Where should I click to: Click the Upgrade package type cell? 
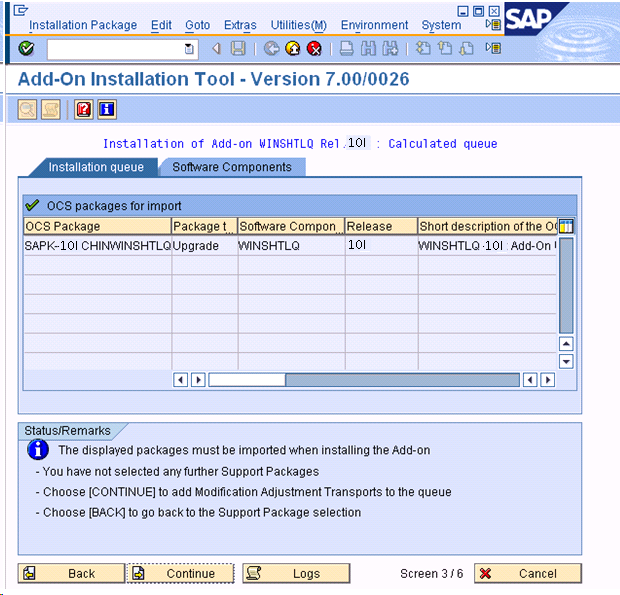pyautogui.click(x=204, y=246)
